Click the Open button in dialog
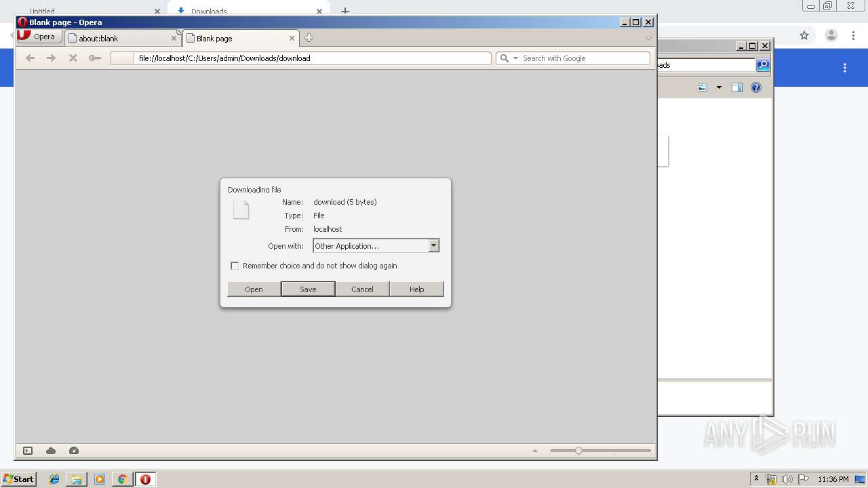 pyautogui.click(x=254, y=289)
